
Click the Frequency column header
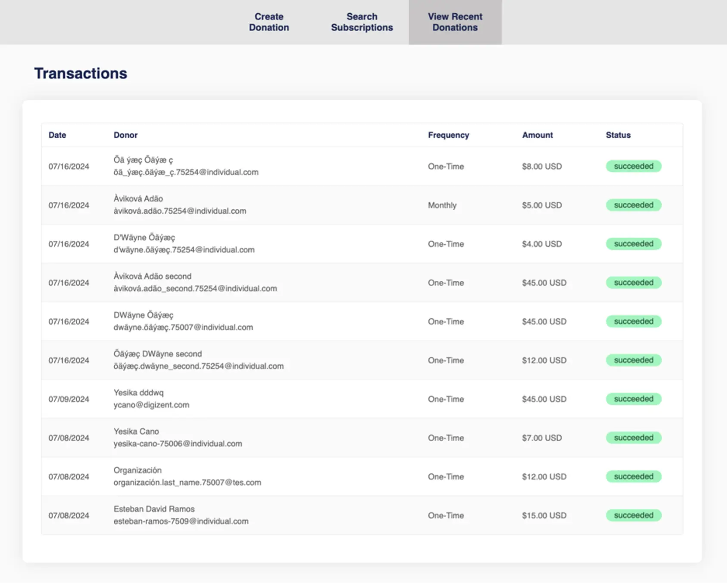click(448, 135)
